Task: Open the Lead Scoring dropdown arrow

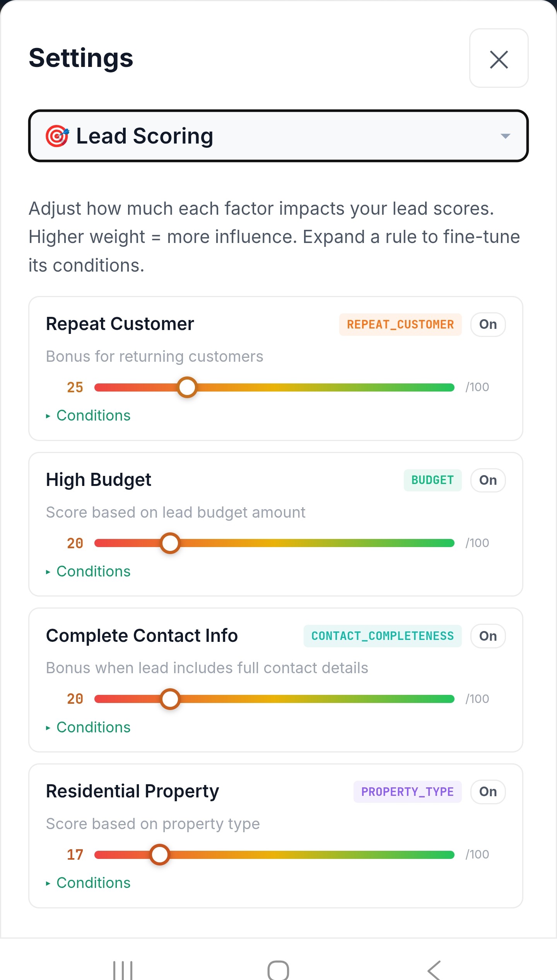Action: pyautogui.click(x=505, y=136)
